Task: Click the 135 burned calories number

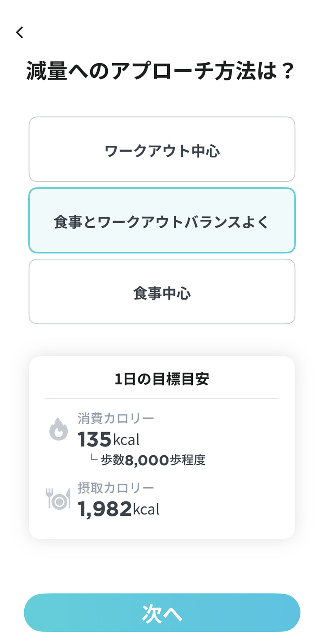Action: click(94, 440)
